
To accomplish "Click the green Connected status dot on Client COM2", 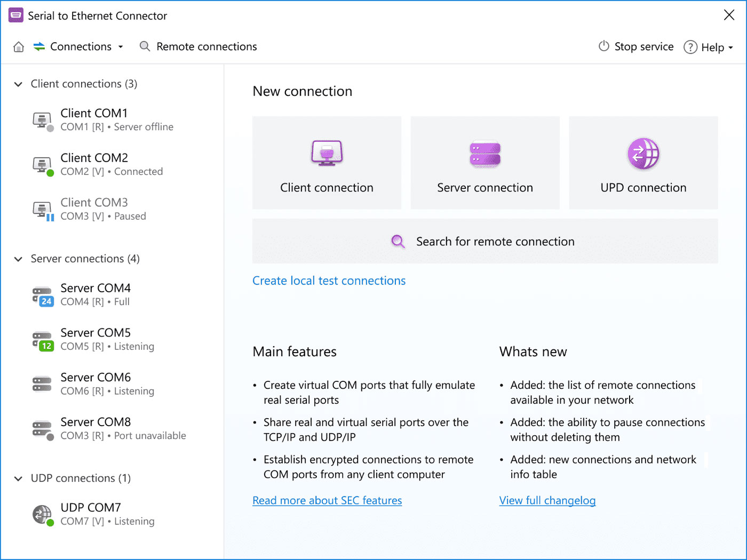I will pos(50,172).
